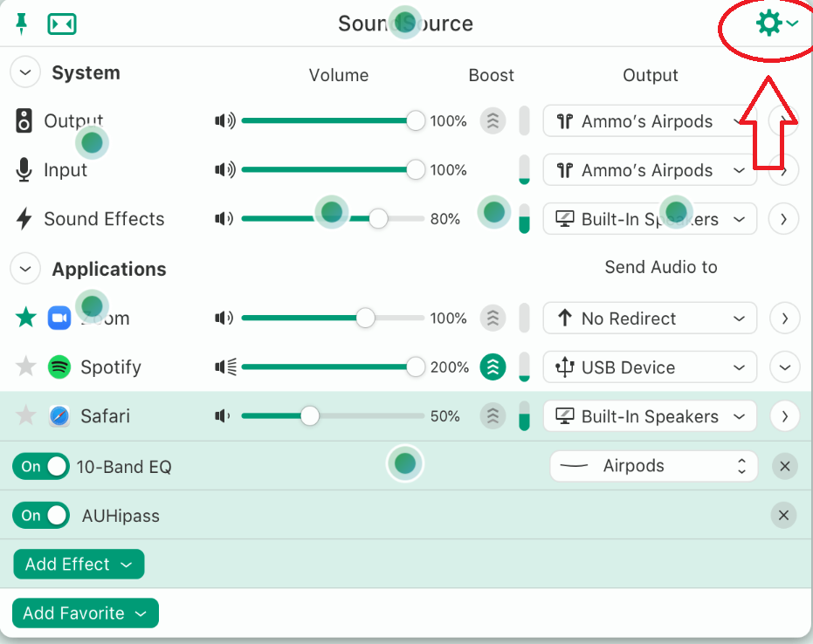The image size is (813, 644).
Task: Remove the 10-Band EQ effect
Action: point(784,466)
